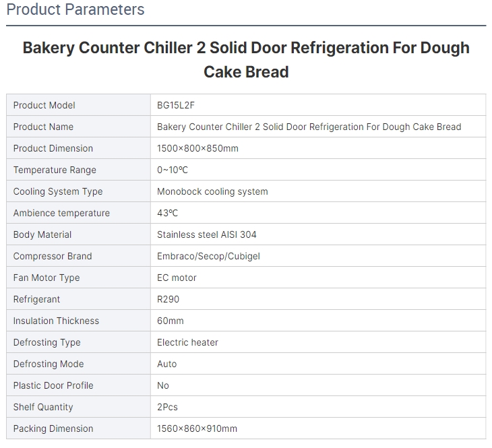The height and width of the screenshot is (448, 492).
Task: Click the Plastic Door Profile label
Action: [x=53, y=385]
